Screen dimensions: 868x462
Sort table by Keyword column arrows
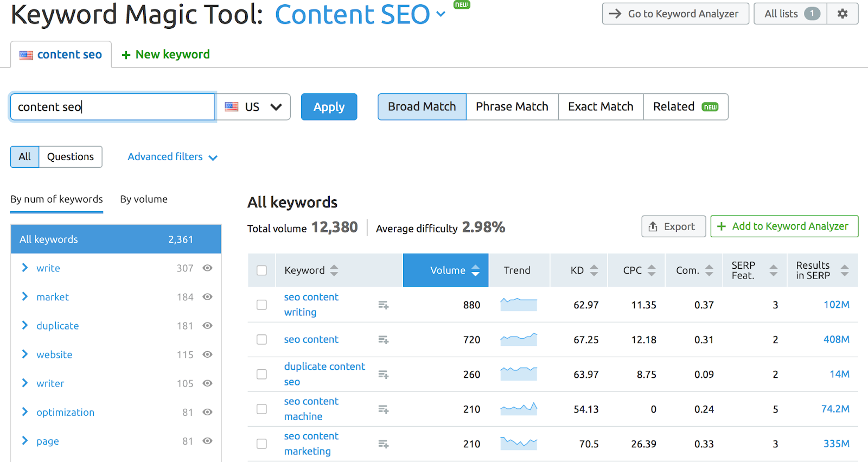tap(334, 270)
